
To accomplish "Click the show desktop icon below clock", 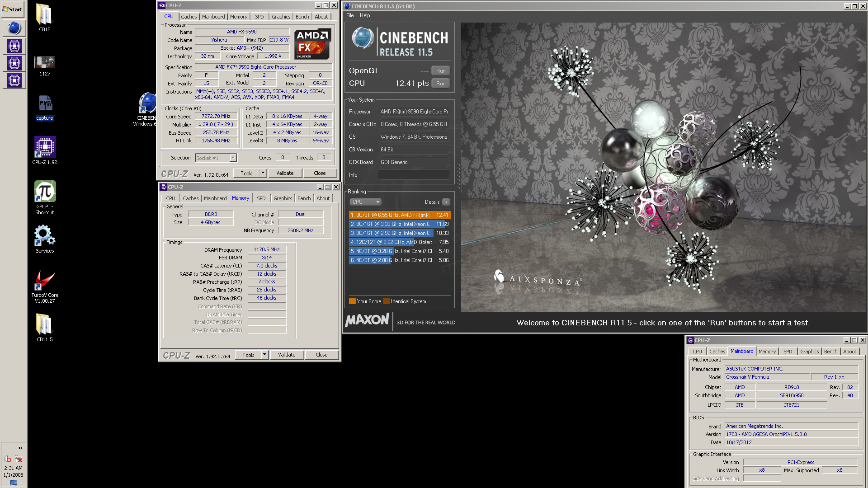I will point(13,483).
